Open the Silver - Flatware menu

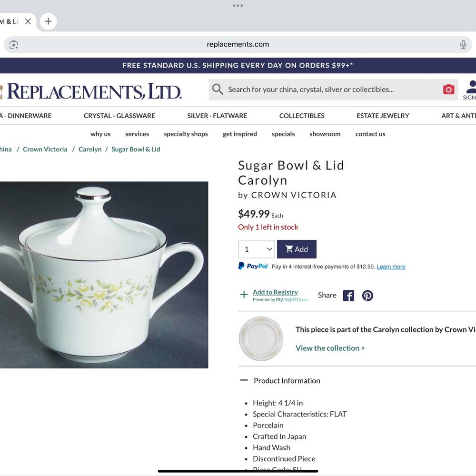click(217, 116)
